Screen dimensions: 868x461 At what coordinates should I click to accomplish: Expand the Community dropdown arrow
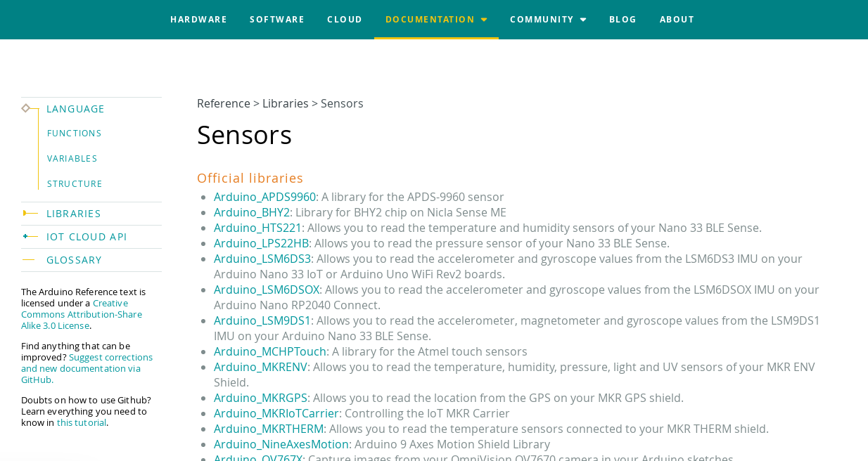pos(583,20)
